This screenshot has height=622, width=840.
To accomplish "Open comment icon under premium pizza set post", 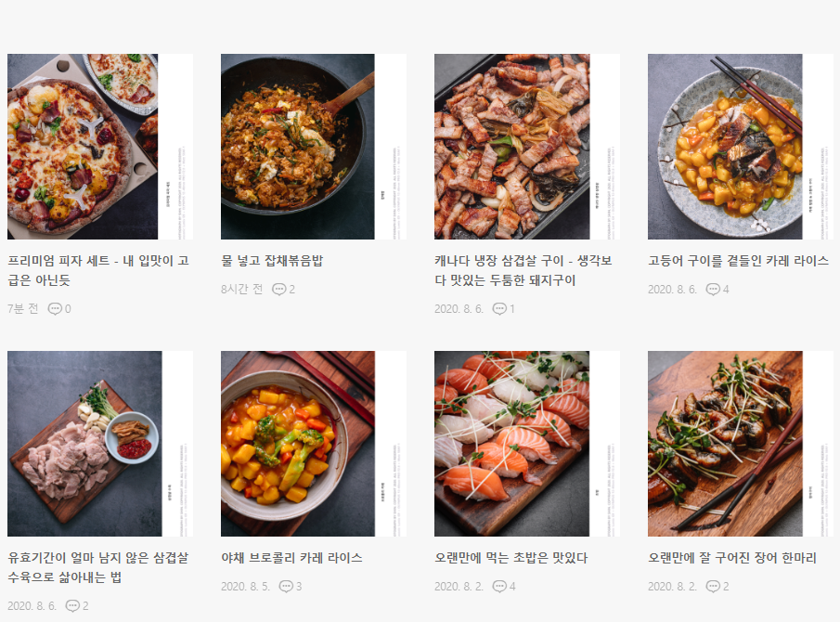I will (x=55, y=308).
